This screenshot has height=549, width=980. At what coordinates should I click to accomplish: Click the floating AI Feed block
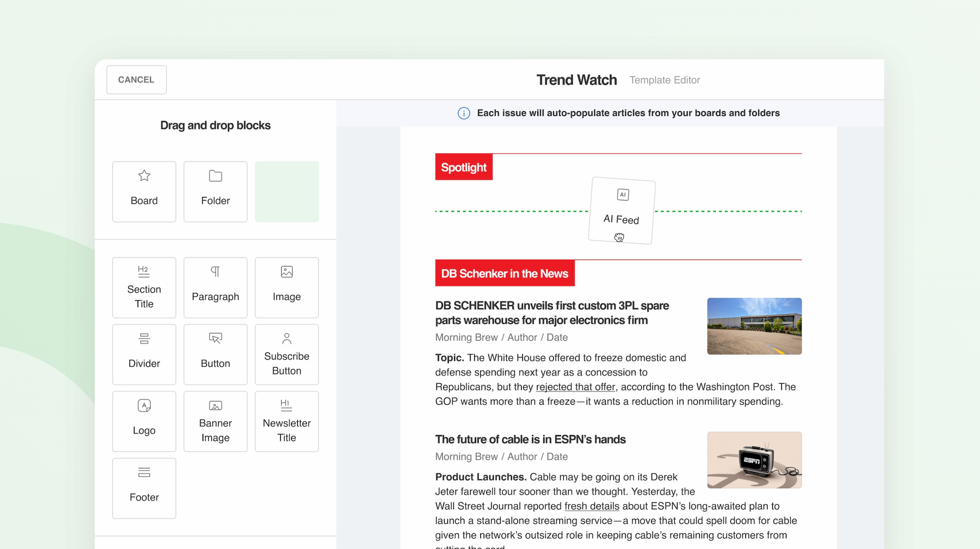(x=621, y=211)
